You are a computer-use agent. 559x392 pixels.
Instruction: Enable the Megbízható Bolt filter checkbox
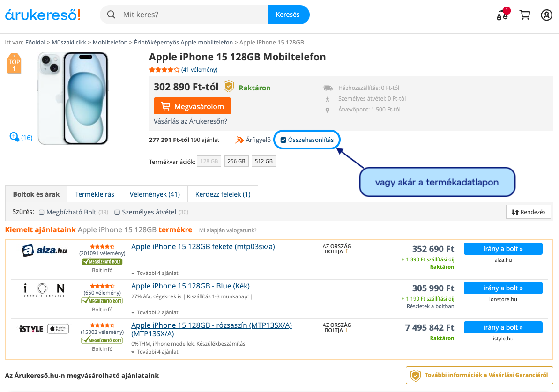coord(41,213)
